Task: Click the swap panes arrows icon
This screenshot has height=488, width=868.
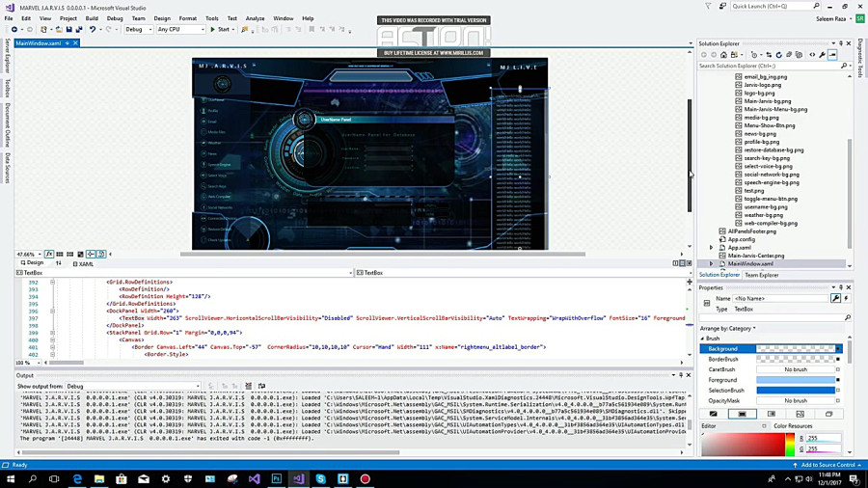Action: point(59,264)
